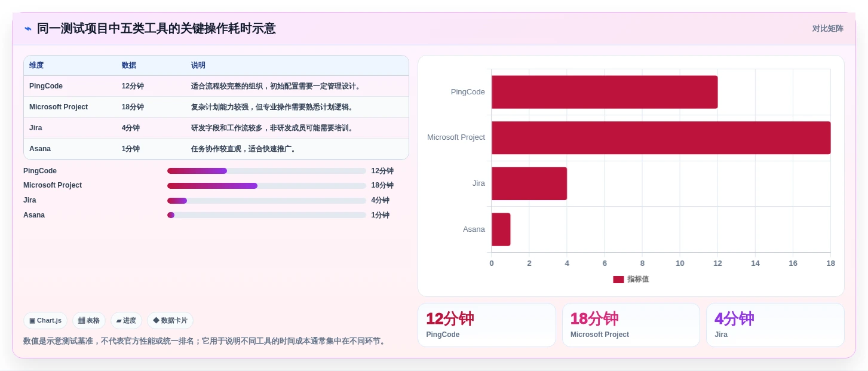Image resolution: width=868 pixels, height=371 pixels.
Task: Click the Microsoft Project bar in the chart
Action: pos(661,138)
